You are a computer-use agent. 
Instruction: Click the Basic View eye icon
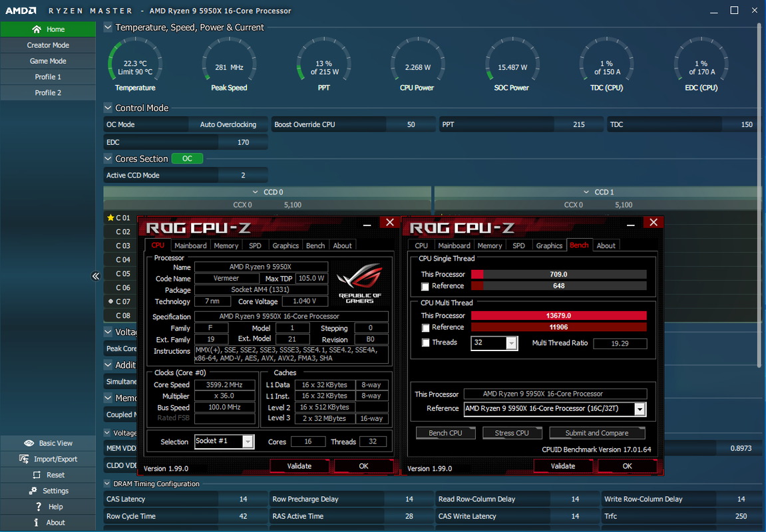[29, 443]
